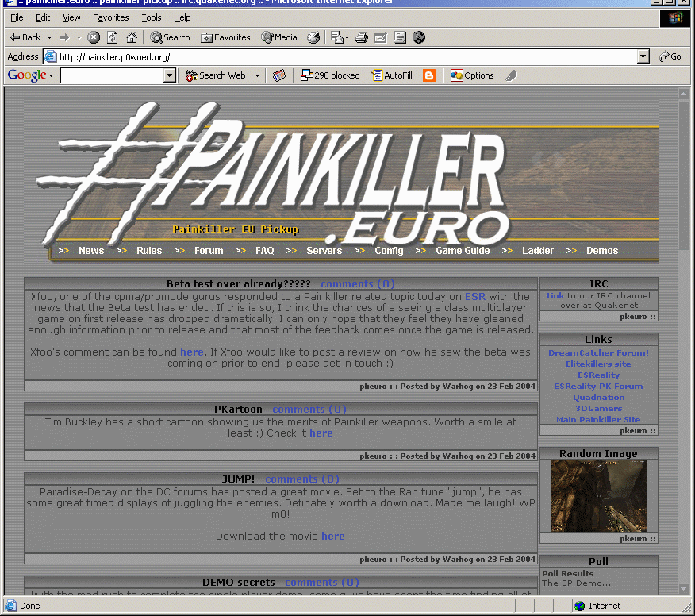Open the Help menu

pos(182,17)
